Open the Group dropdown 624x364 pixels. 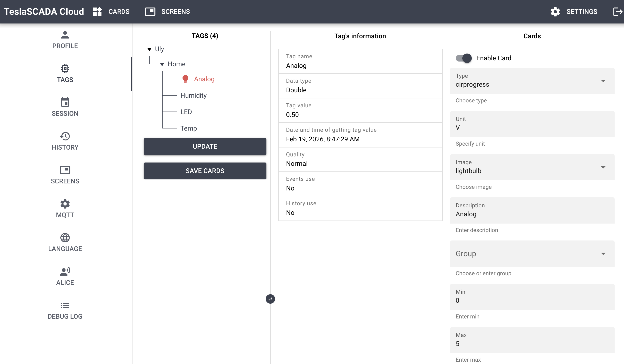click(x=532, y=254)
